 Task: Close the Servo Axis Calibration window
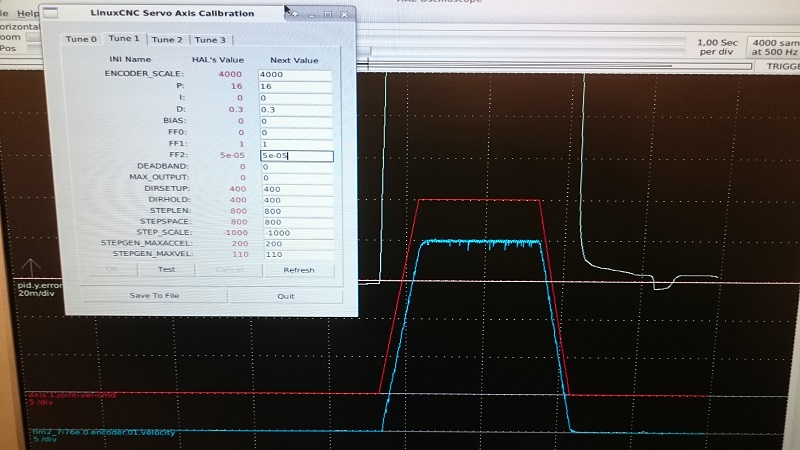point(344,15)
